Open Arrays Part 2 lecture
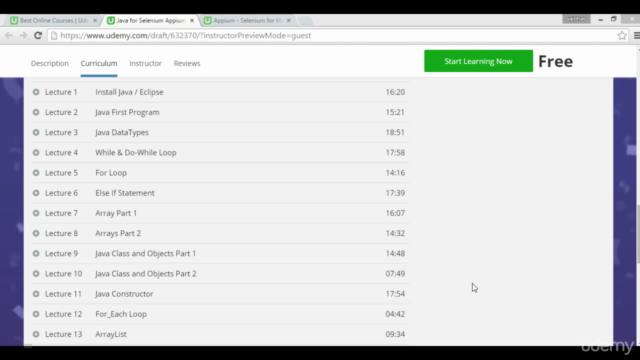Screen dimensions: 640x360 (x=118, y=233)
